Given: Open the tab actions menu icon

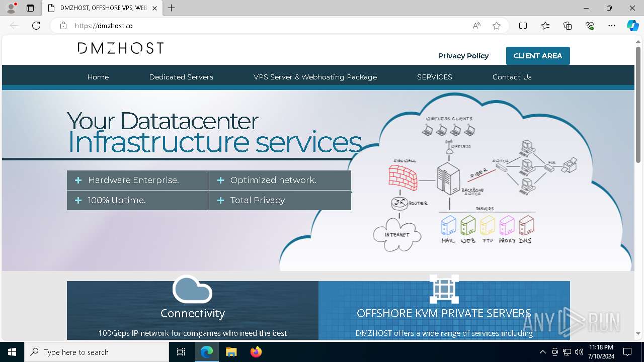Looking at the screenshot, I should click(x=30, y=8).
